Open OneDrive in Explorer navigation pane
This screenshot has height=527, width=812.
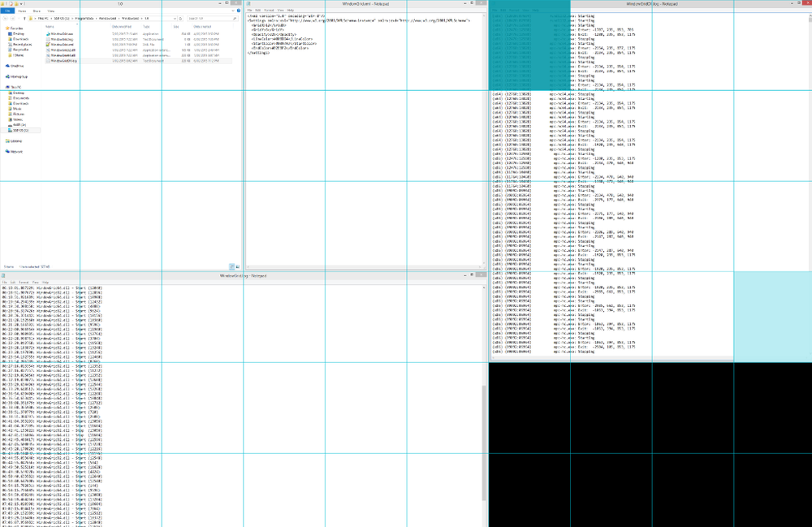(15, 66)
